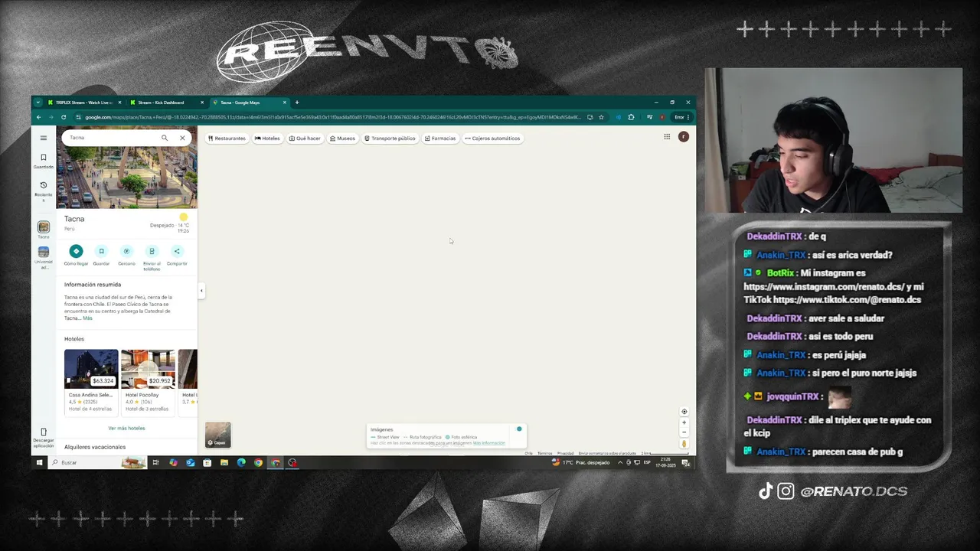This screenshot has height=551, width=980.
Task: Clear the Tacna search with the X icon
Action: point(182,138)
